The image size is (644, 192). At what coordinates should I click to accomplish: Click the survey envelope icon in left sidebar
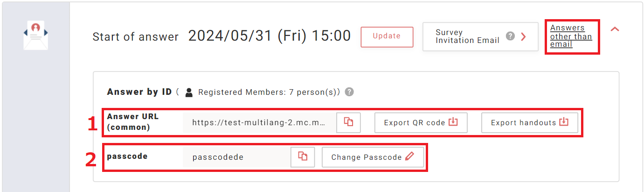[x=35, y=35]
